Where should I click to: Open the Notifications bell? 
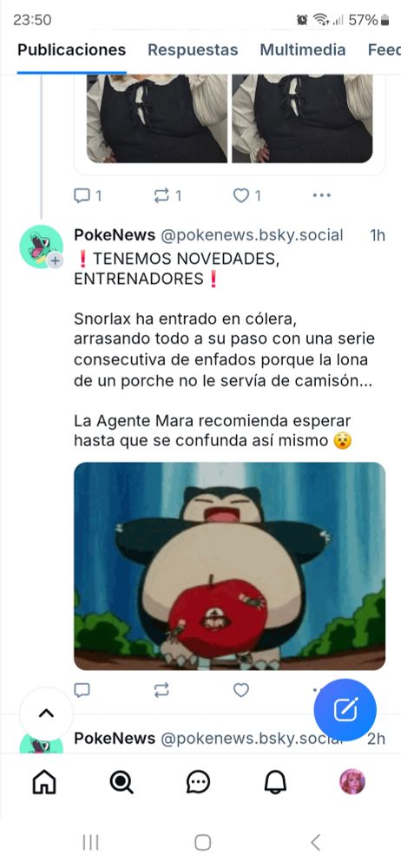(x=275, y=782)
